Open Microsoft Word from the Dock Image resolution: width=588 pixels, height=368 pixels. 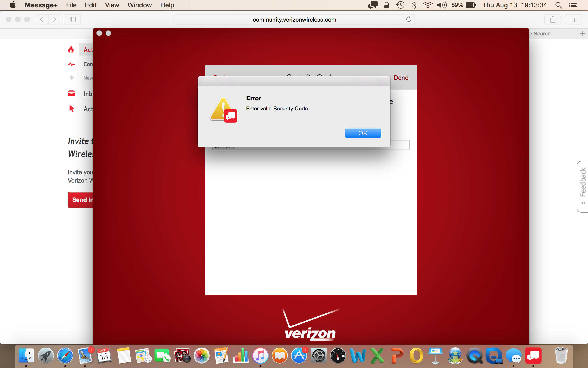[358, 356]
